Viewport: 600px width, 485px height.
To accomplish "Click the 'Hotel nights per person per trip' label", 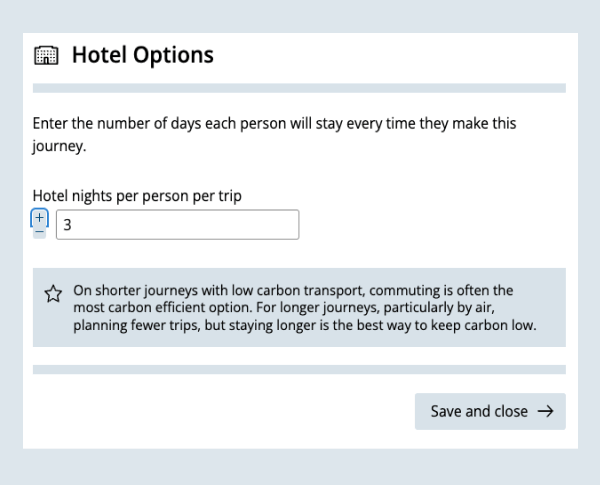I will pyautogui.click(x=137, y=196).
